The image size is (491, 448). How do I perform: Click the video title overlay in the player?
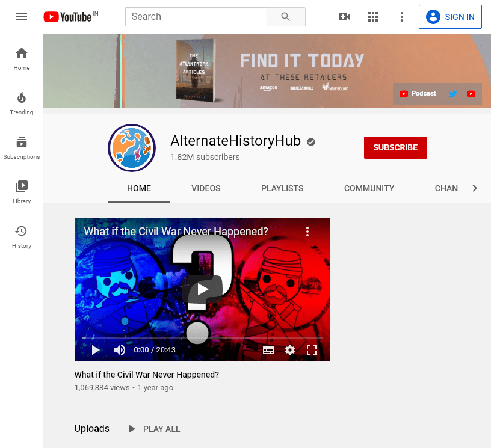coord(176,231)
